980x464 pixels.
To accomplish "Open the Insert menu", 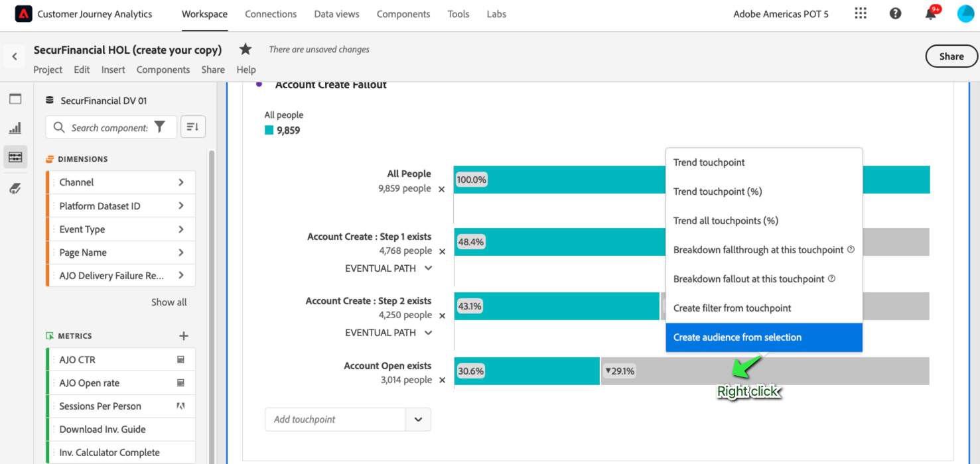I will [113, 70].
